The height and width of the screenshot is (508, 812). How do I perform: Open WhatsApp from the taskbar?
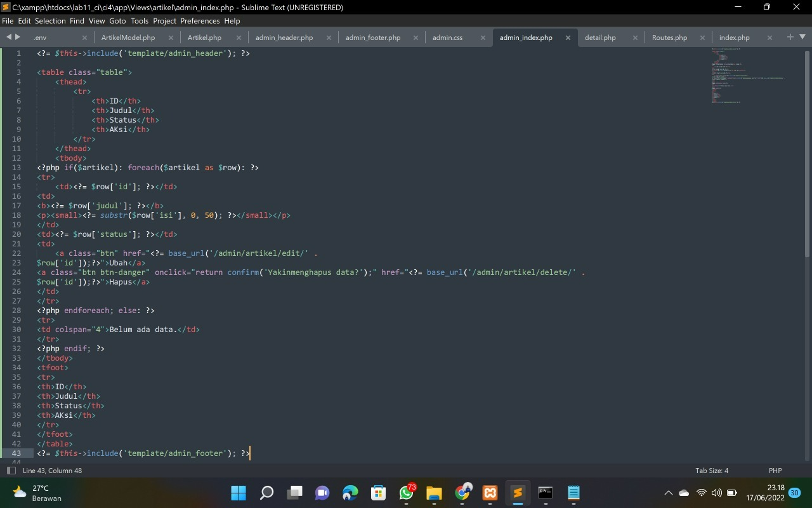click(x=405, y=493)
